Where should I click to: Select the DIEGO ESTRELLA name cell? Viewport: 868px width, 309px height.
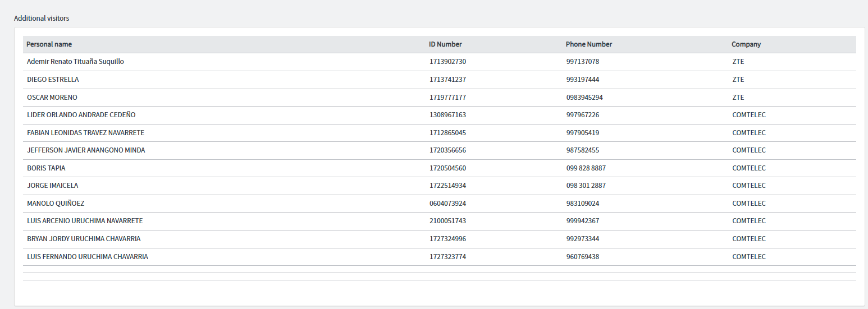click(x=53, y=80)
